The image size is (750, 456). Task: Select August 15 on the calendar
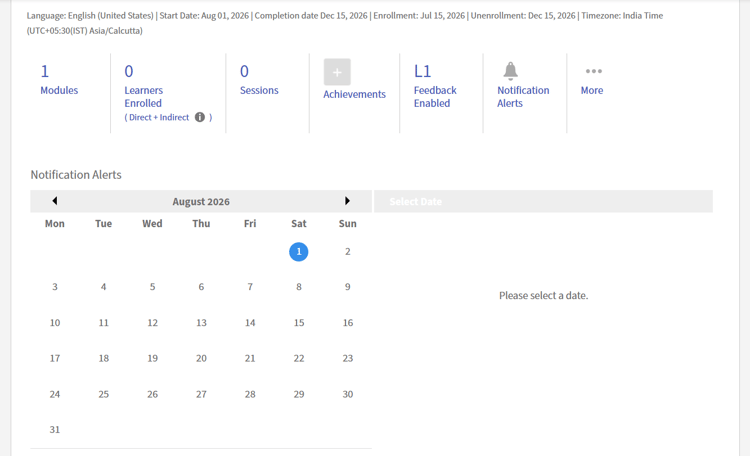(x=299, y=323)
